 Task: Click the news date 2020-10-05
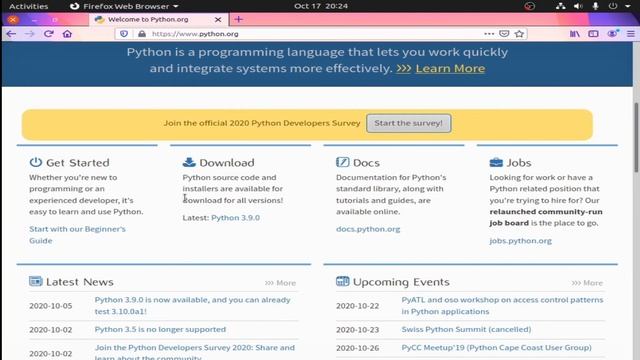51,306
